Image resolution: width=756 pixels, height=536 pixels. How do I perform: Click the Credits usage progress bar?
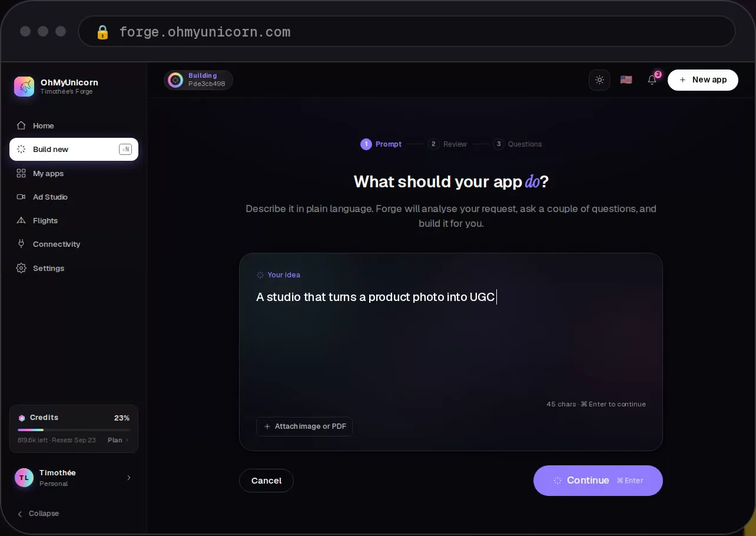(74, 430)
